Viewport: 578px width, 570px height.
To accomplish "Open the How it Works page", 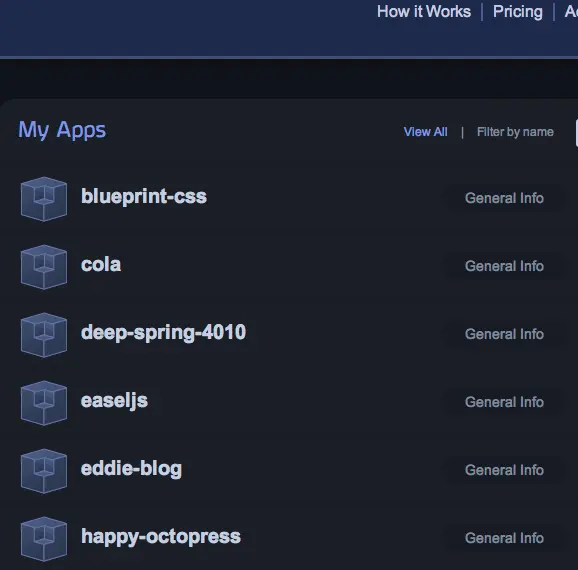I will click(x=424, y=12).
